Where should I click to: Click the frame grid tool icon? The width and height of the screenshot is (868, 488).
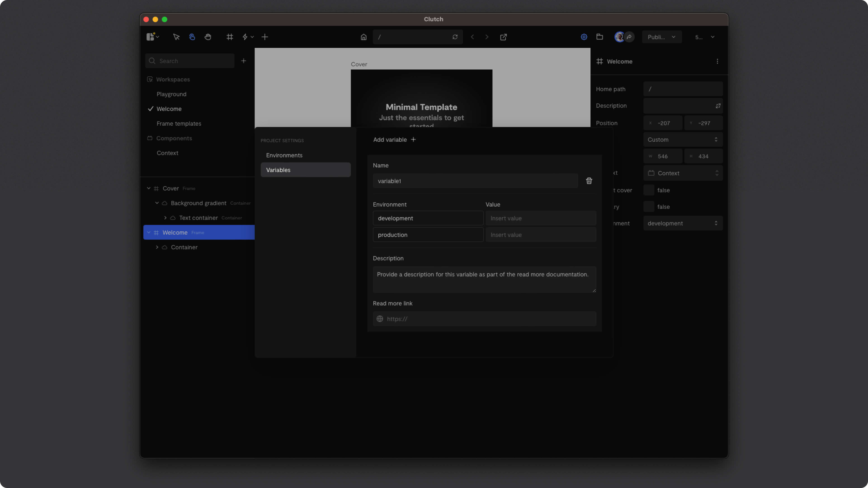point(230,37)
